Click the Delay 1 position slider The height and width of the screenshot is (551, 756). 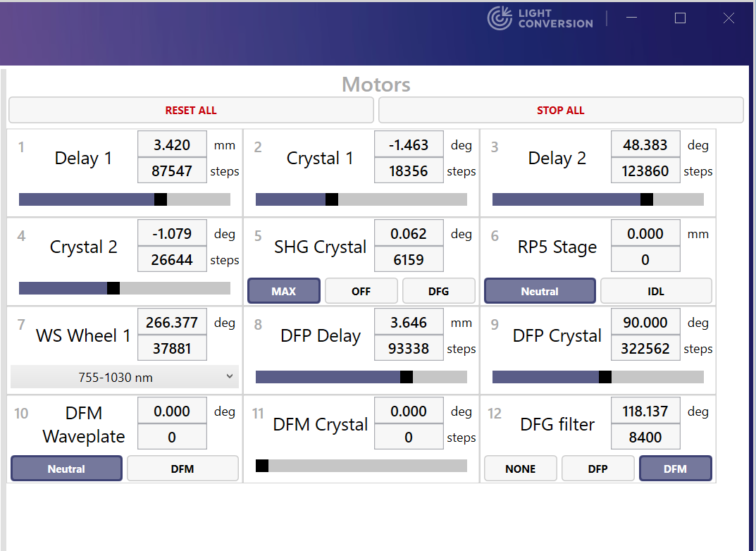tap(125, 199)
